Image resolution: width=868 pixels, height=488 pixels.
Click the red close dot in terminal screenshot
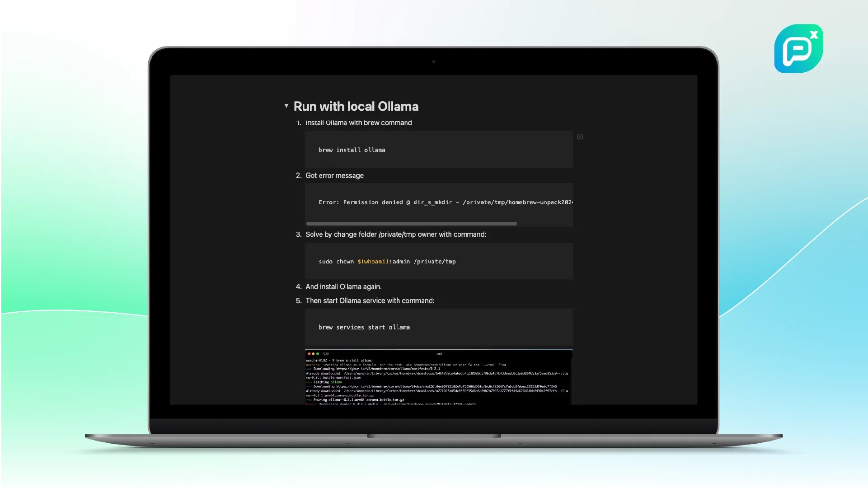[x=309, y=354]
